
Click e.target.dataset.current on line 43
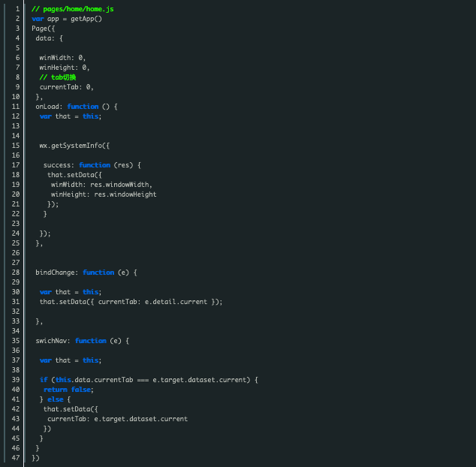(x=141, y=419)
